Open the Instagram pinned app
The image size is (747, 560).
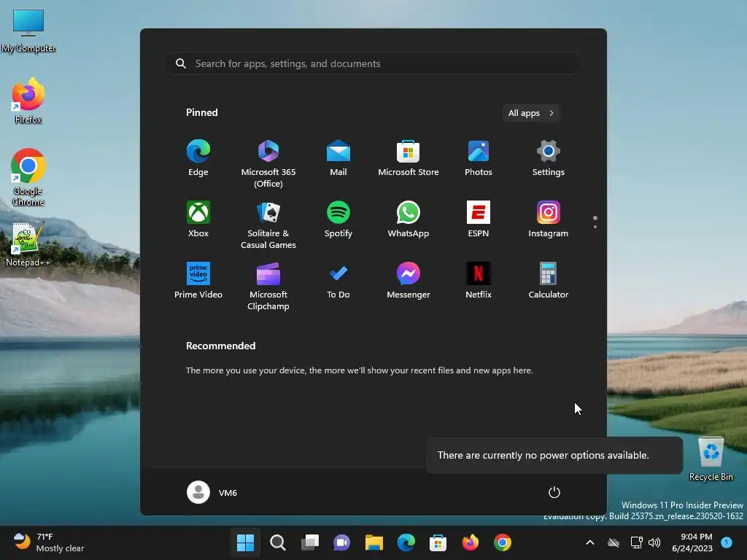(x=549, y=219)
